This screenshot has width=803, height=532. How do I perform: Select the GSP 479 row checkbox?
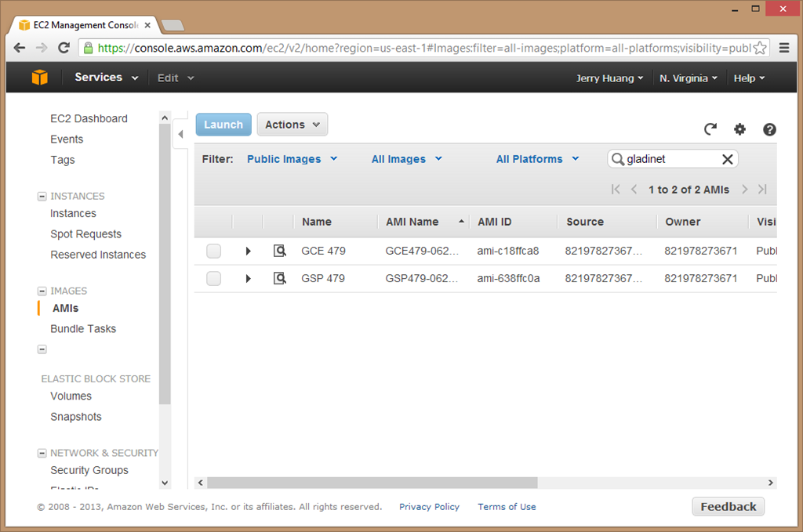point(213,278)
